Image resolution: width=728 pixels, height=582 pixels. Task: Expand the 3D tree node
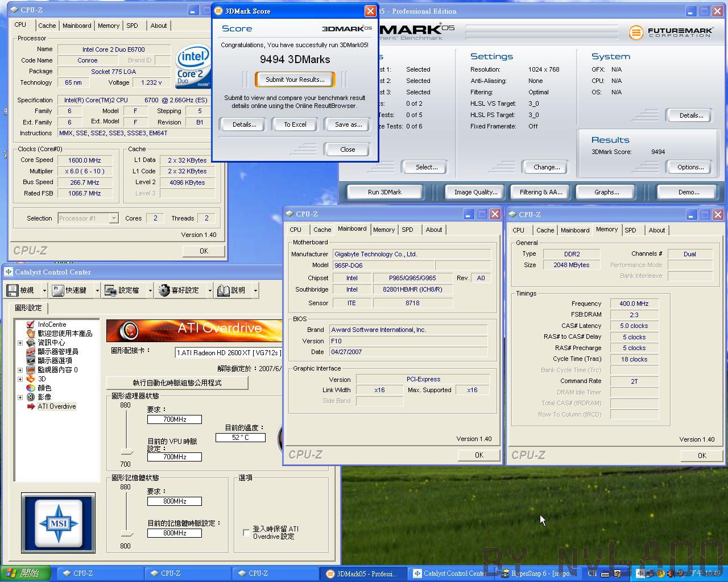[x=20, y=379]
